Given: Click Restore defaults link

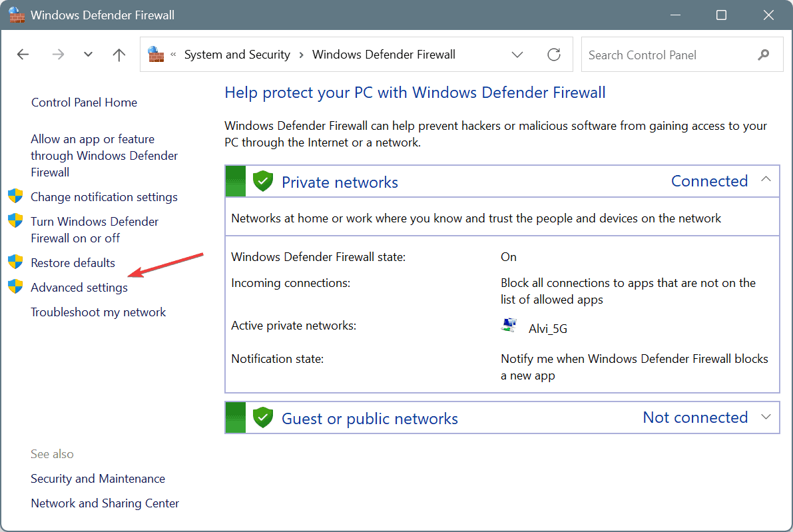Looking at the screenshot, I should click(73, 263).
